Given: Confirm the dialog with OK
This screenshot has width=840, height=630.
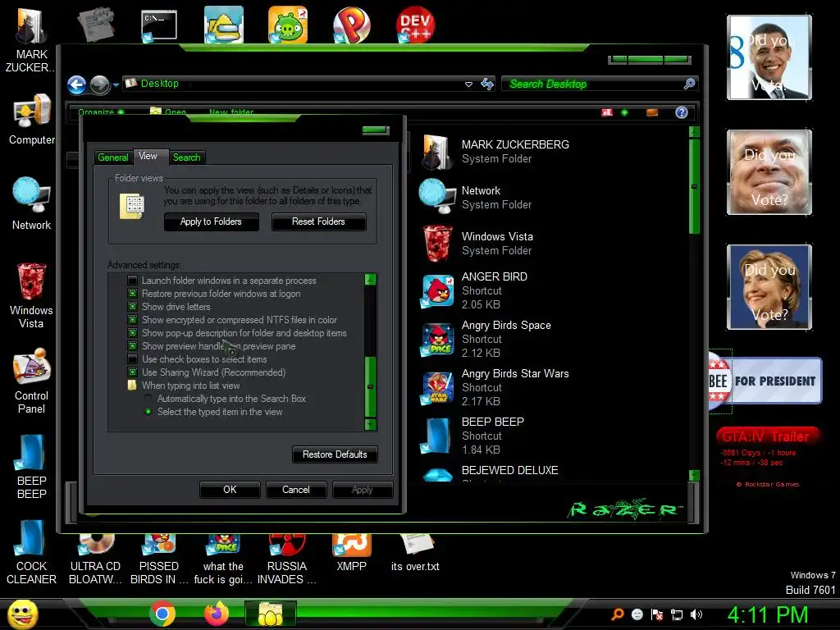Looking at the screenshot, I should [x=230, y=490].
